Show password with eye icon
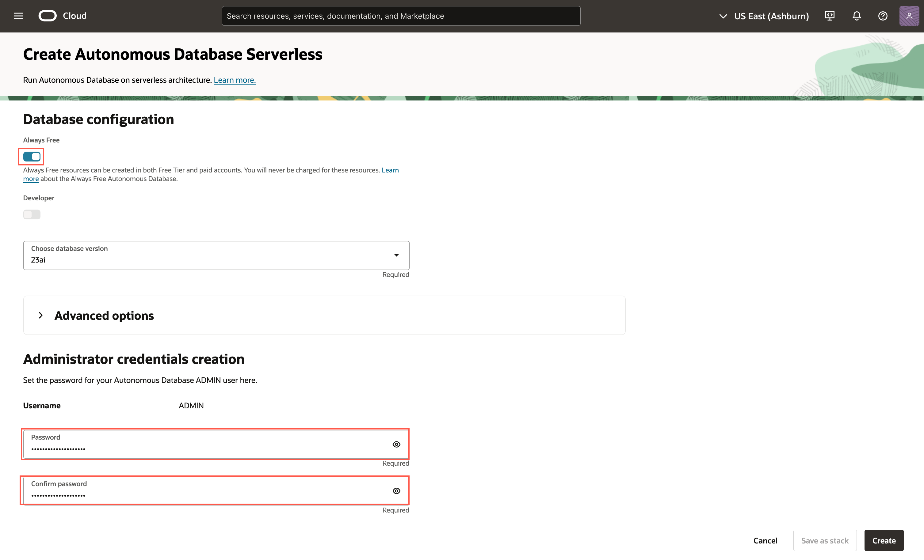924x560 pixels. coord(396,444)
